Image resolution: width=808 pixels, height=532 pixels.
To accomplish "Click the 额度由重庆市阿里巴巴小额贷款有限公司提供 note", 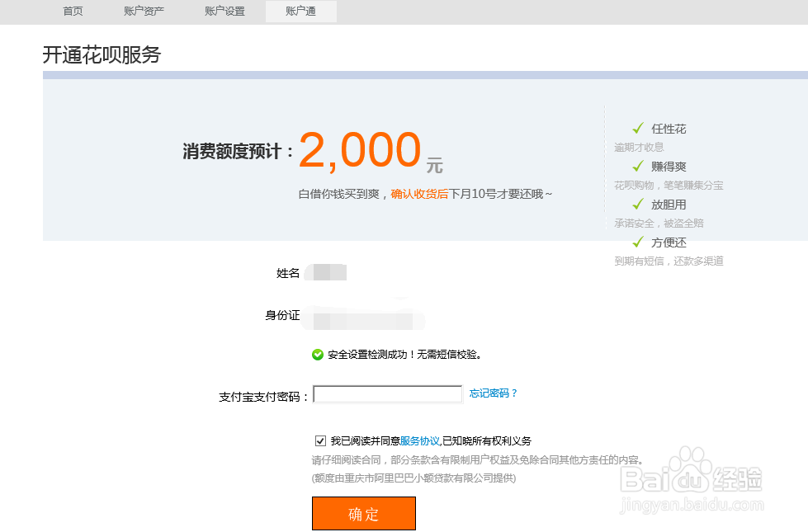I will [413, 478].
